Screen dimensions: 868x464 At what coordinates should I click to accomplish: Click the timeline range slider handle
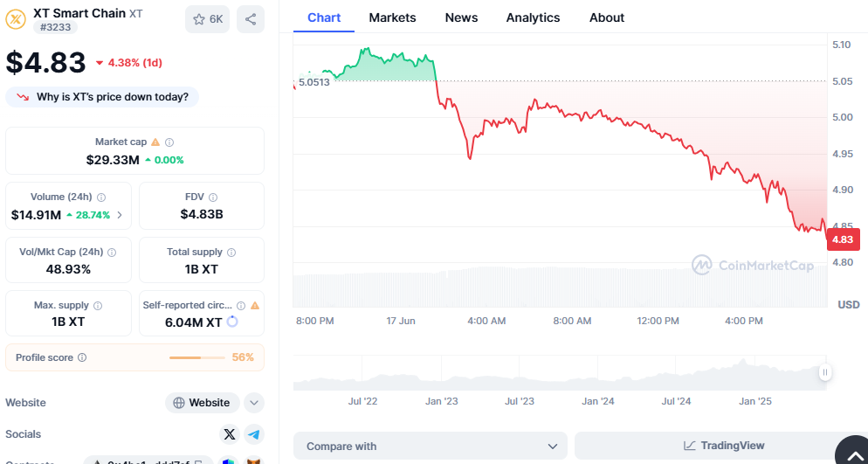coord(825,372)
